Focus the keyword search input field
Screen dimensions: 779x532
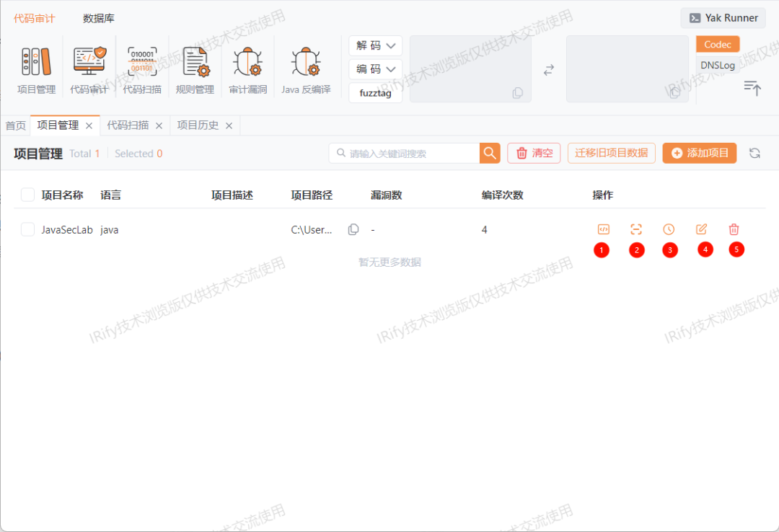pos(405,153)
